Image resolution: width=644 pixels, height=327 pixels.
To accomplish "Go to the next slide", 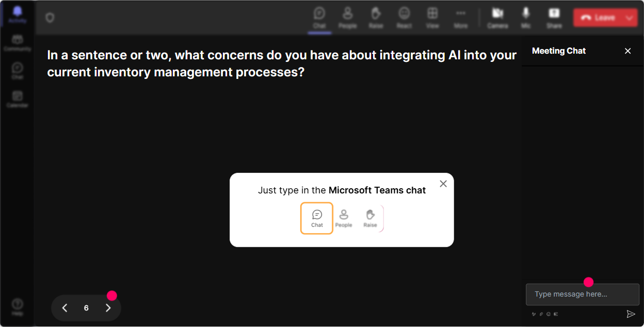I will pyautogui.click(x=108, y=308).
